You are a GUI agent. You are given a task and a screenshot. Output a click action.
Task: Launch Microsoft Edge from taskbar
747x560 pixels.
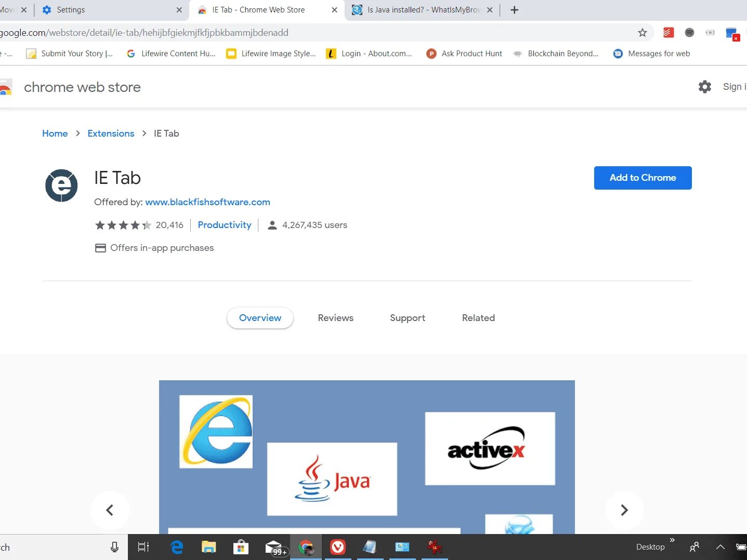pyautogui.click(x=177, y=547)
